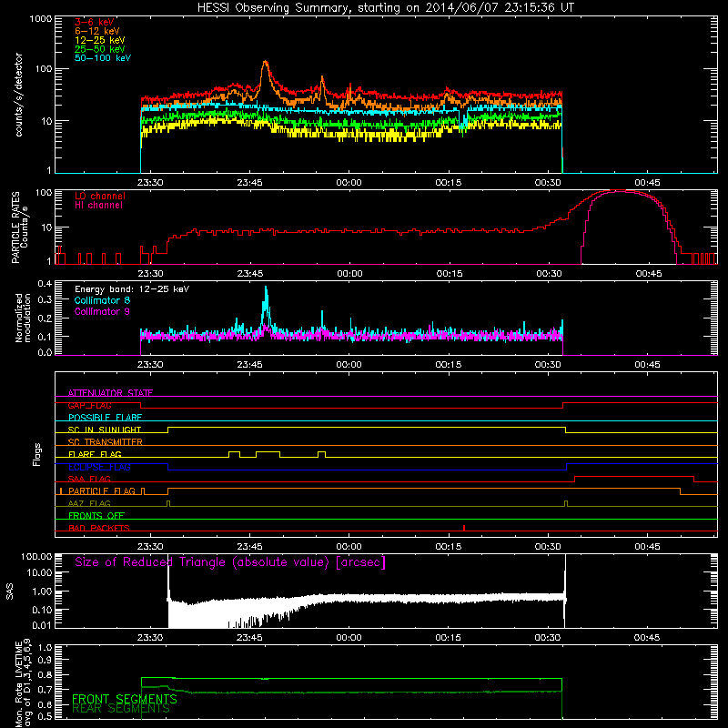Click the third flare flag pulse

[x=322, y=453]
